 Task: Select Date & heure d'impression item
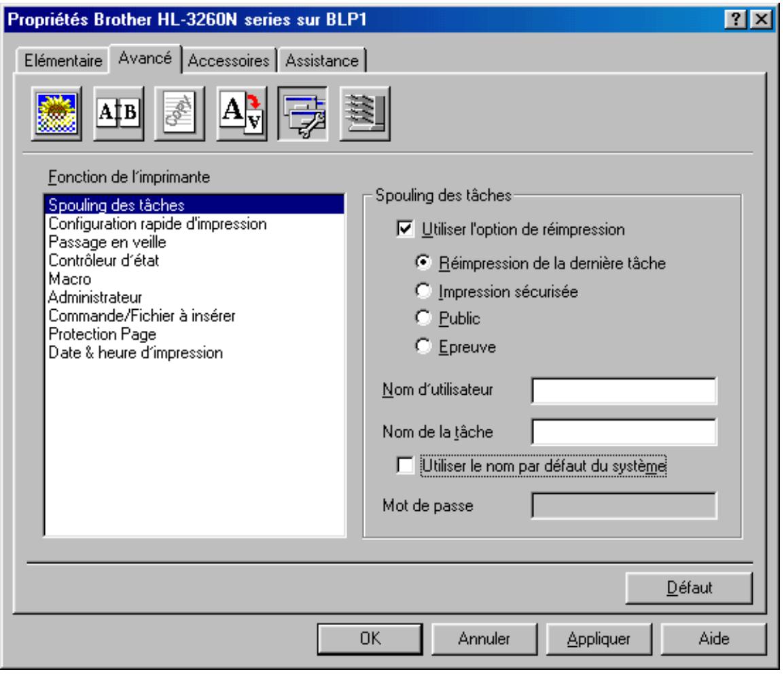194,353
